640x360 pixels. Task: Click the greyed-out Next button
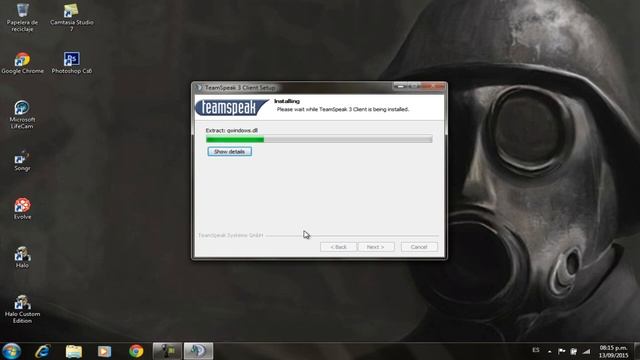pos(376,247)
